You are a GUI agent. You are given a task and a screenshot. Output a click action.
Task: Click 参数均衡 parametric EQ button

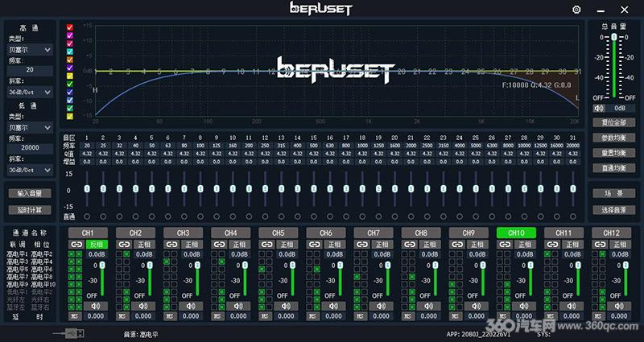(614, 138)
